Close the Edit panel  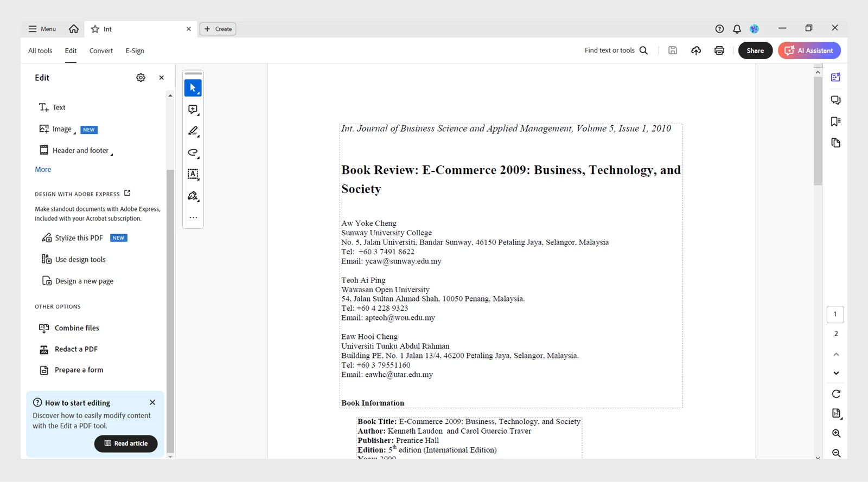pos(161,78)
